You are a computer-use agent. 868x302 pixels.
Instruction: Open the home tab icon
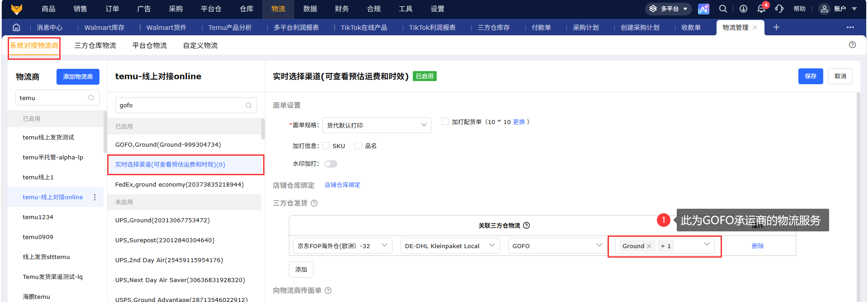[16, 27]
